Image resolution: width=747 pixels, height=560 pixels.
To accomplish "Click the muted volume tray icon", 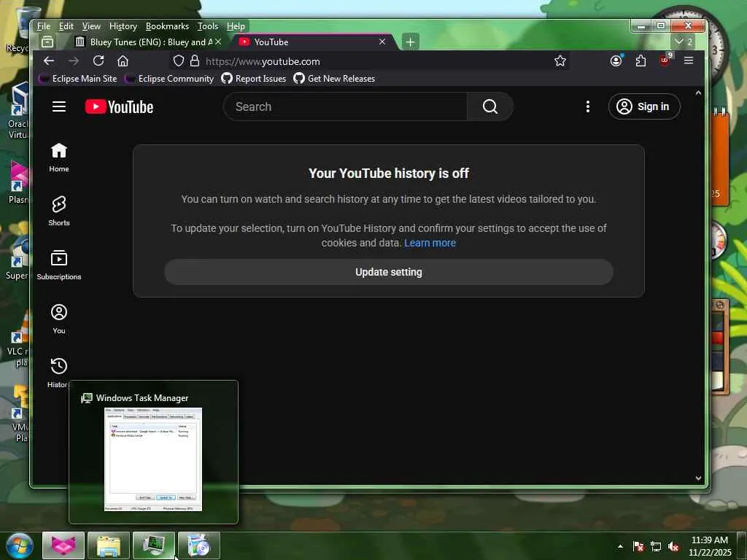I will [673, 546].
